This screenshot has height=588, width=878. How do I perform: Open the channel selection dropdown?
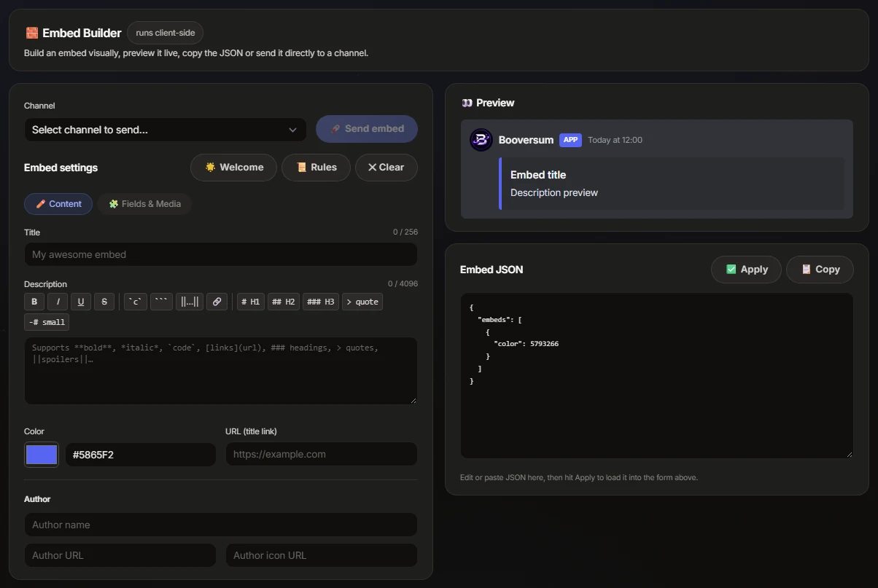[x=166, y=130]
